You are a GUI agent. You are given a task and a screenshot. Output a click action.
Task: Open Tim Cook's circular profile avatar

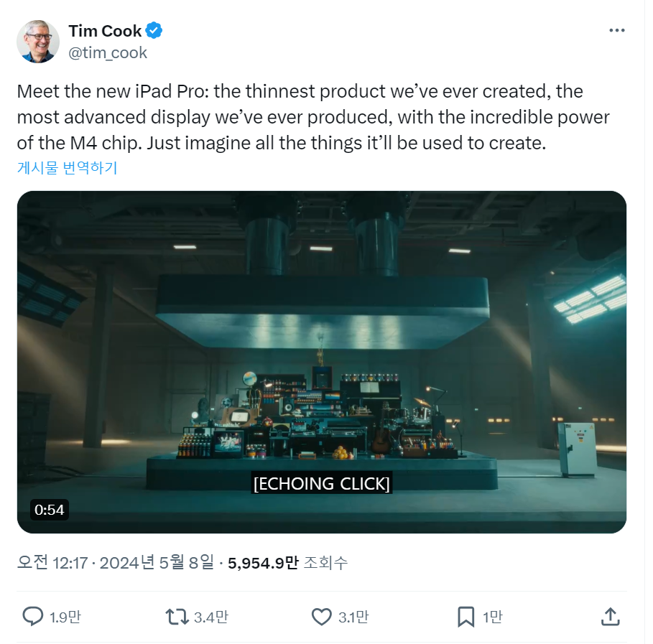click(x=37, y=41)
